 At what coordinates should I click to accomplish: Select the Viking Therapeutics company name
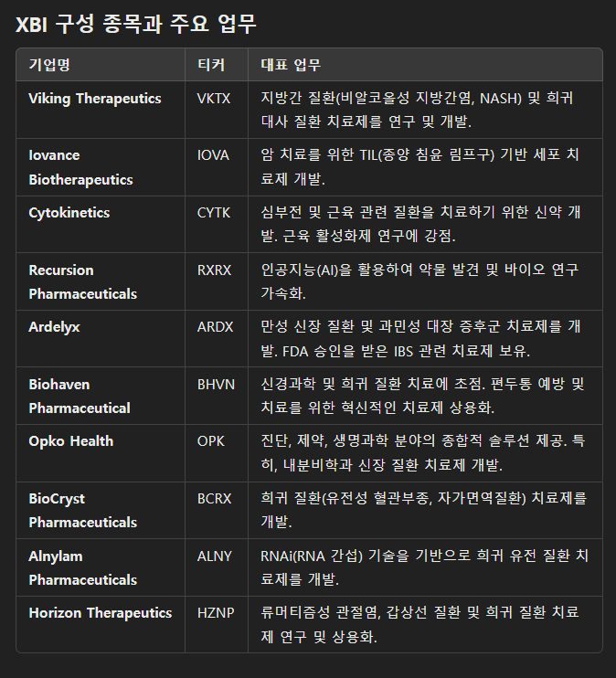(95, 99)
